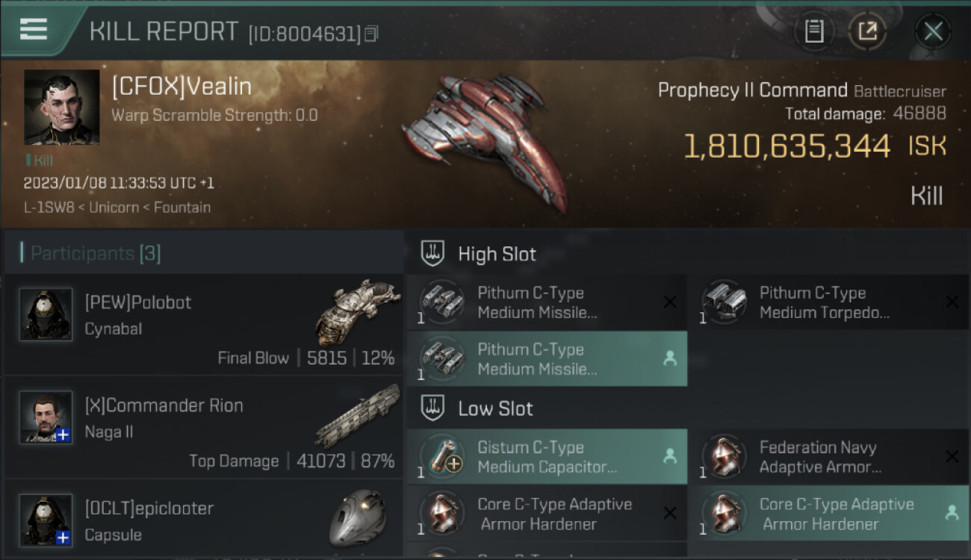Share the kill report externally

click(x=867, y=31)
